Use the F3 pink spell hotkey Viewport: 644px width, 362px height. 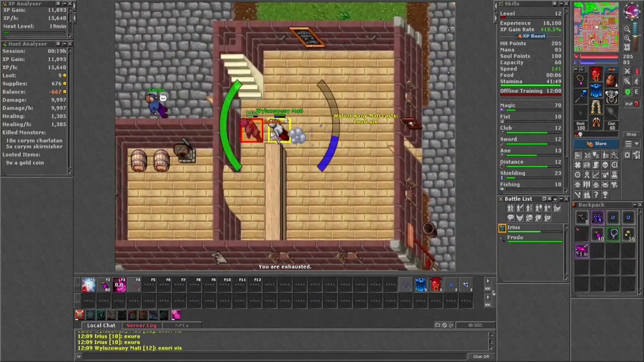[120, 285]
